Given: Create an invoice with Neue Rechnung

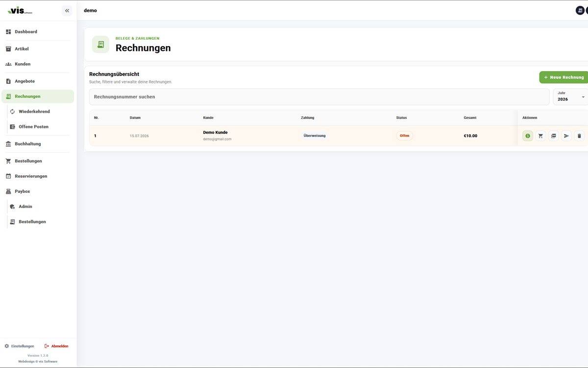Looking at the screenshot, I should 564,78.
